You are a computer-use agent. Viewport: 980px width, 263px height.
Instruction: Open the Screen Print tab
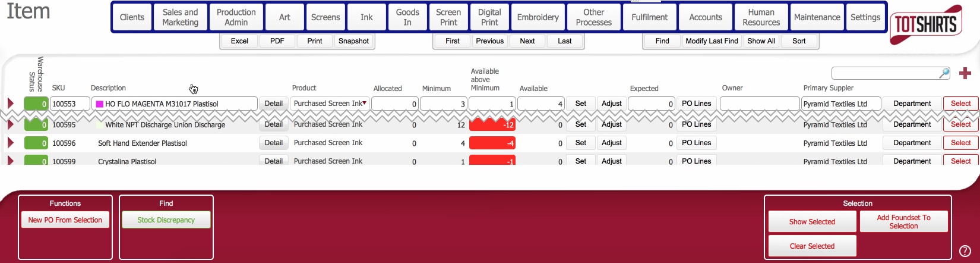tap(448, 17)
